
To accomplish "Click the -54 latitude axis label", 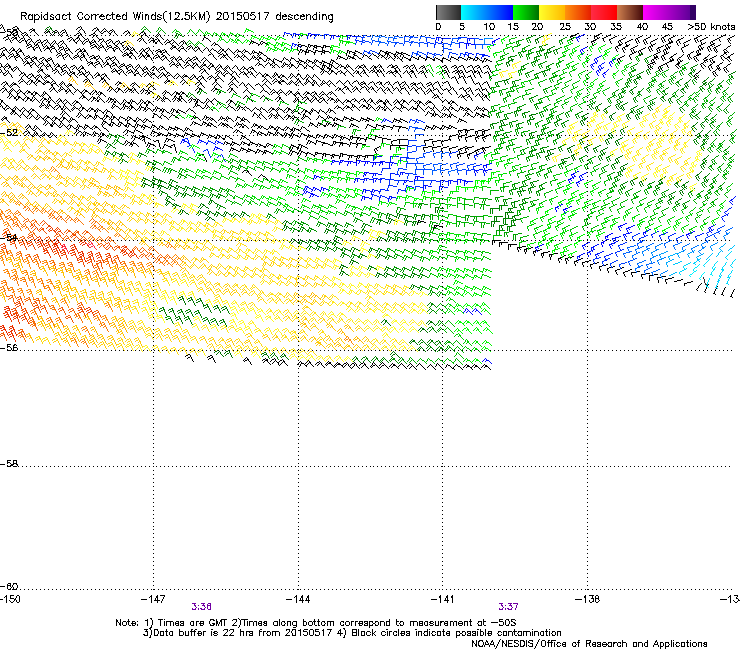I will point(9,237).
